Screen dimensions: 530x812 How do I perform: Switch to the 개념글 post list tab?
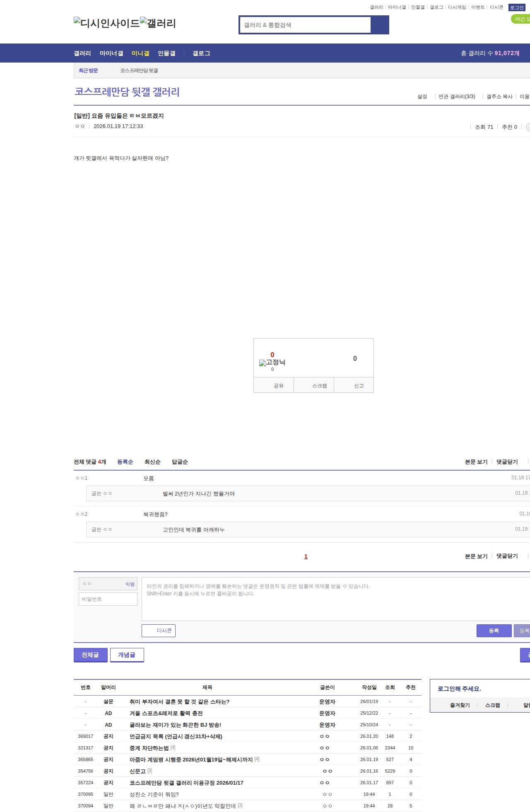[x=127, y=655]
